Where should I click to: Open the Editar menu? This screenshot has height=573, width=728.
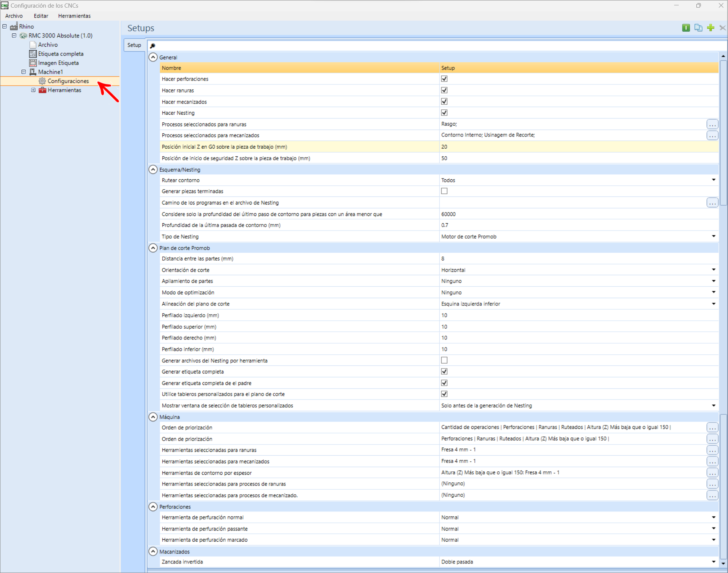tap(41, 16)
